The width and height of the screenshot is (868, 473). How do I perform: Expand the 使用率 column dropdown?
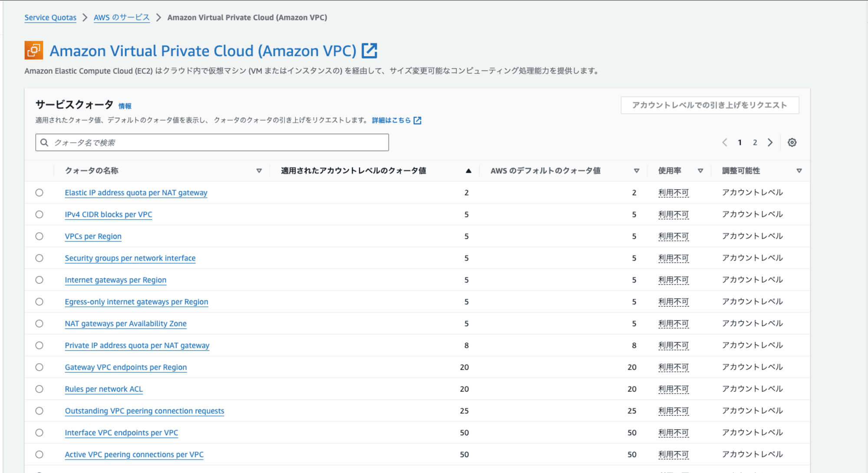700,171
